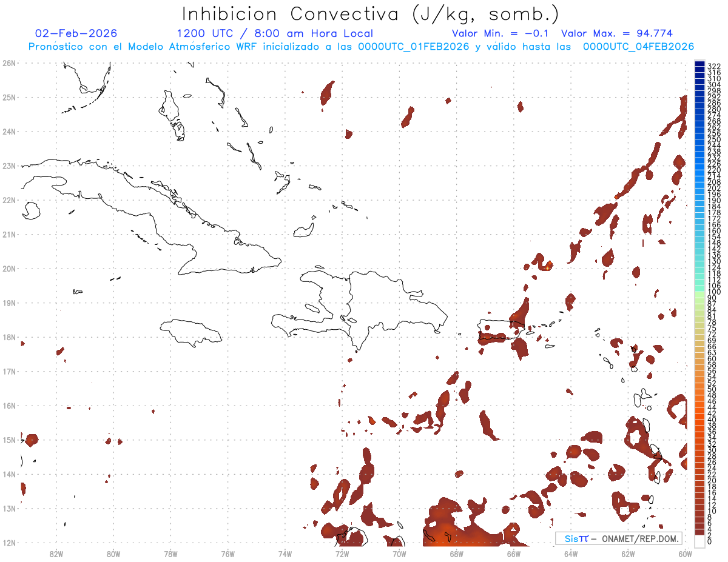Click the '72W' longitude label

pos(342,554)
